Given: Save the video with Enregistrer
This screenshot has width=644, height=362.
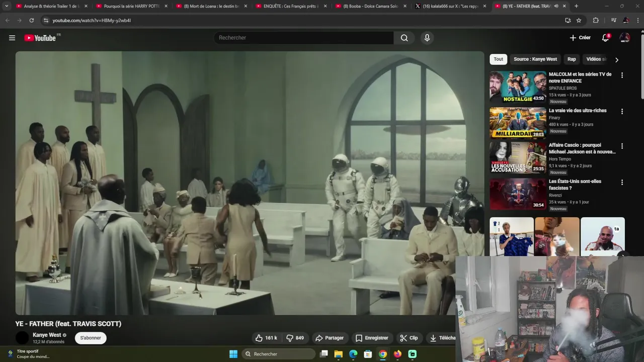Looking at the screenshot, I should (x=372, y=338).
